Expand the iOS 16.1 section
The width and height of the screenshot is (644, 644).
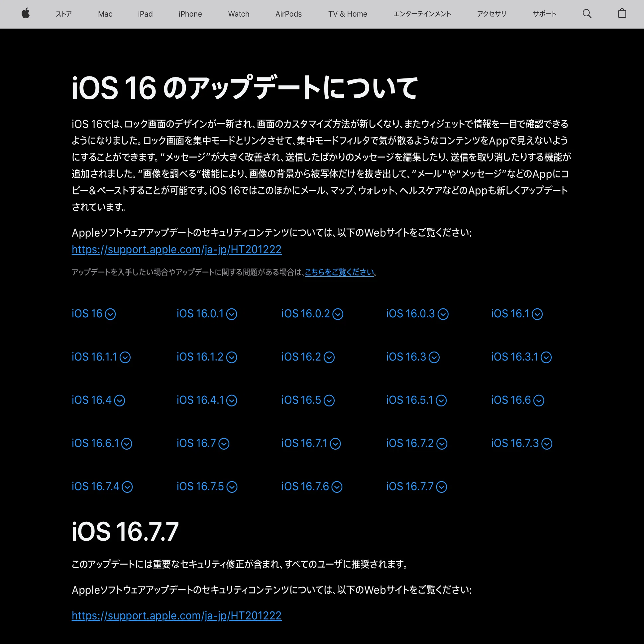517,314
